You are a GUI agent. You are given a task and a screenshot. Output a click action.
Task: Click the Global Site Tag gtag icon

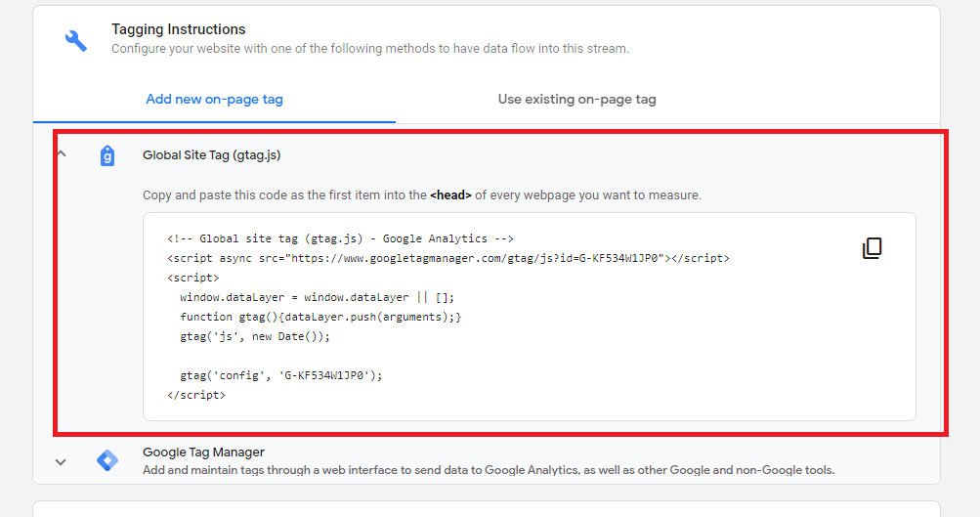click(107, 155)
